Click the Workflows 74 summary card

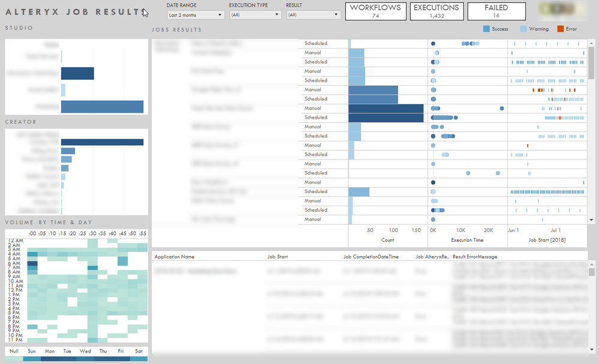pyautogui.click(x=375, y=11)
